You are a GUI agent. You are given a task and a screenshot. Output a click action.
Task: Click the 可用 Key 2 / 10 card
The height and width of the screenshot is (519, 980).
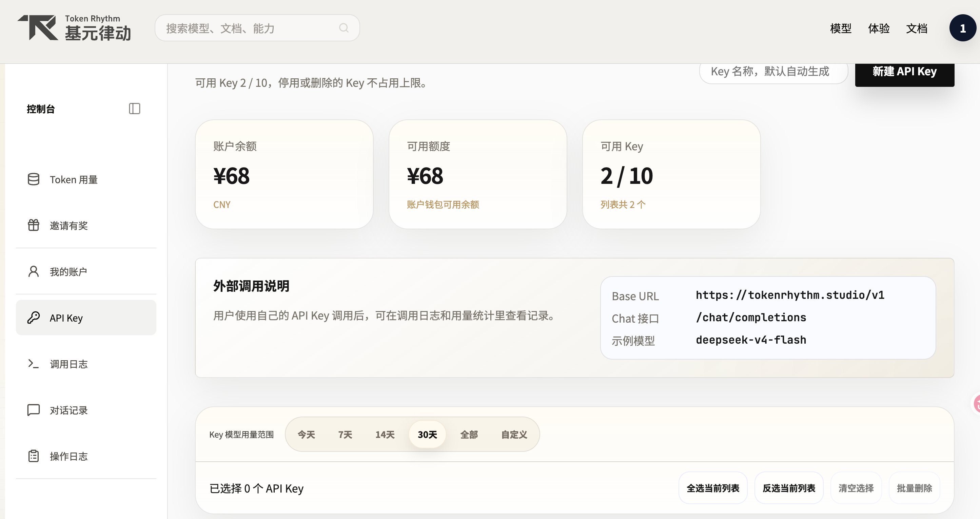(671, 174)
